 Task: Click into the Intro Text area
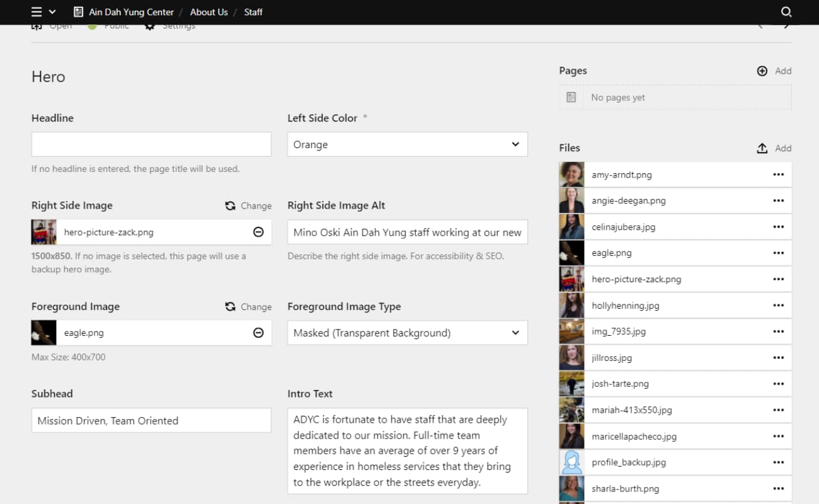click(407, 451)
